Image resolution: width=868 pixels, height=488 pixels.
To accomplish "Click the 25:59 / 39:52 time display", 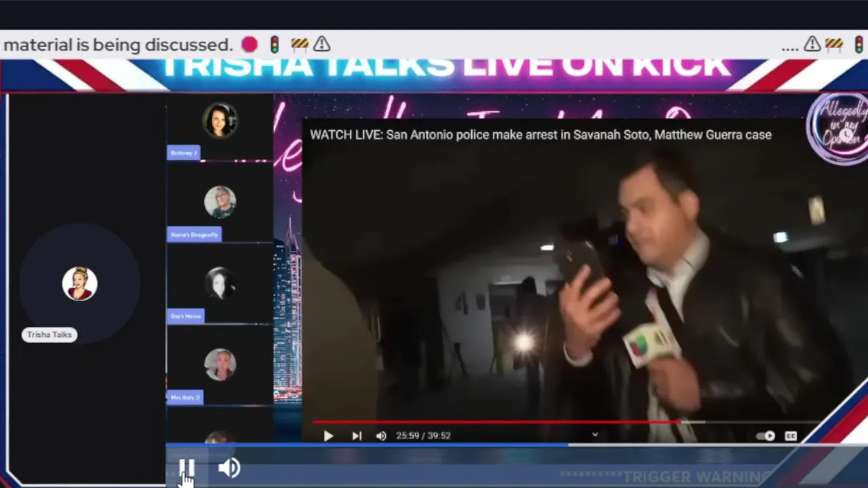I will click(x=423, y=436).
